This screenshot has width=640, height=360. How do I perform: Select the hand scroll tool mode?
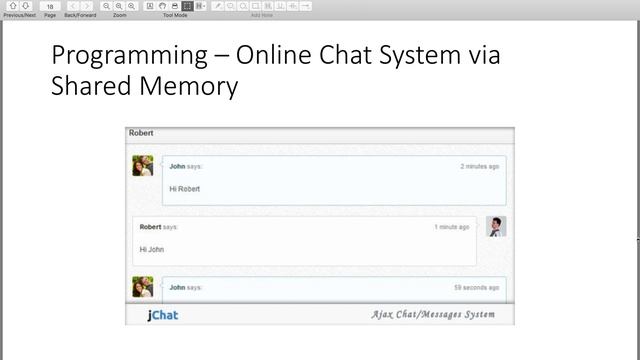[162, 6]
